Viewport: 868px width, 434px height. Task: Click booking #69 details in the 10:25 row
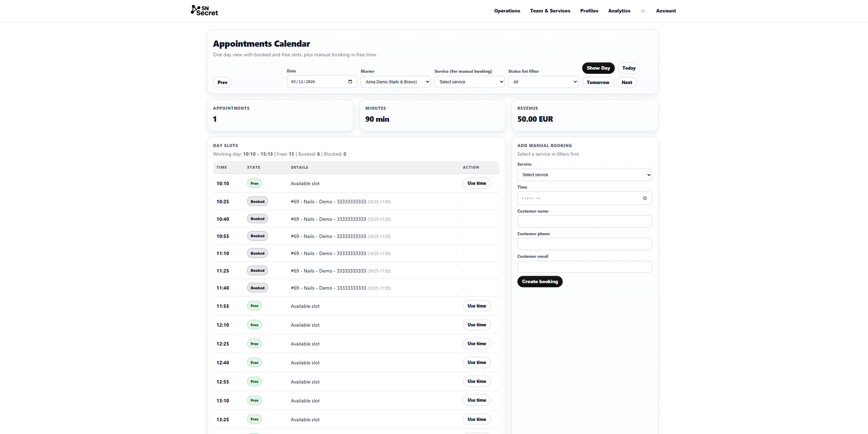tap(341, 202)
